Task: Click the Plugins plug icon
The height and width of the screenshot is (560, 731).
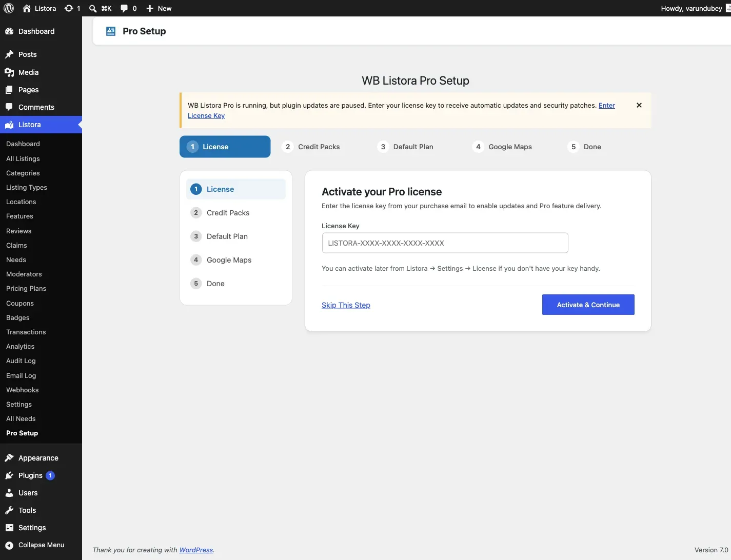Action: [x=9, y=475]
